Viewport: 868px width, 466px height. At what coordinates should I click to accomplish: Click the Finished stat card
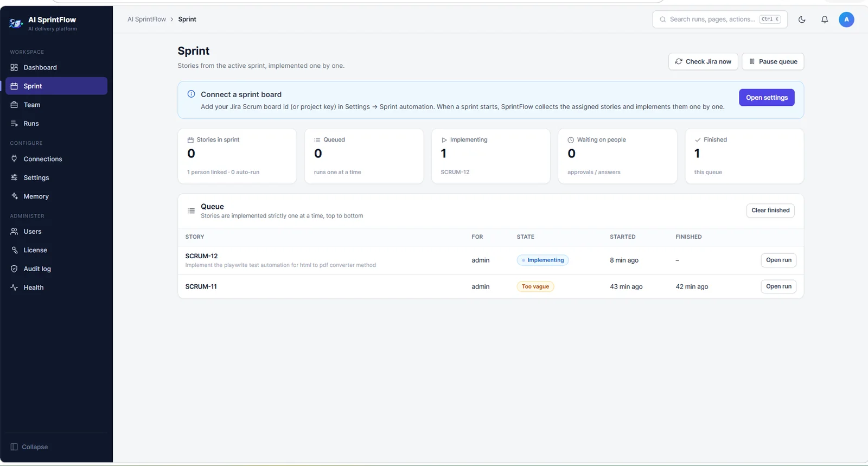744,156
